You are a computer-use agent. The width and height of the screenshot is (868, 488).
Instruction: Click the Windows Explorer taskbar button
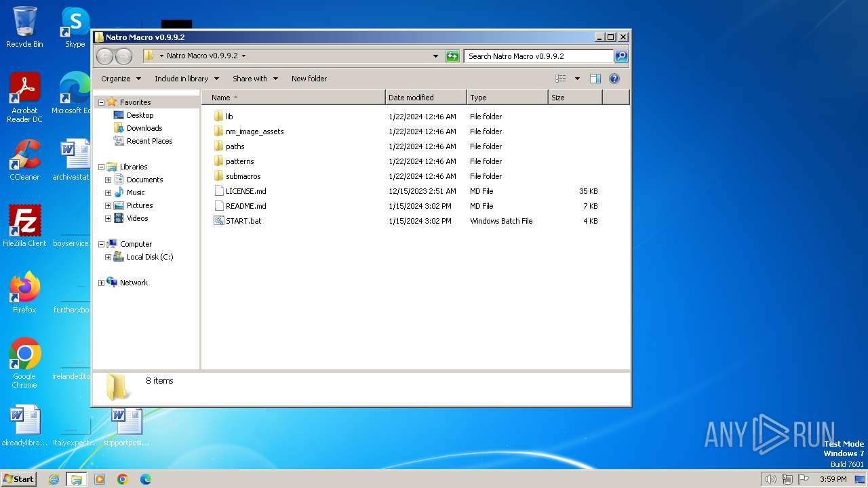click(77, 479)
